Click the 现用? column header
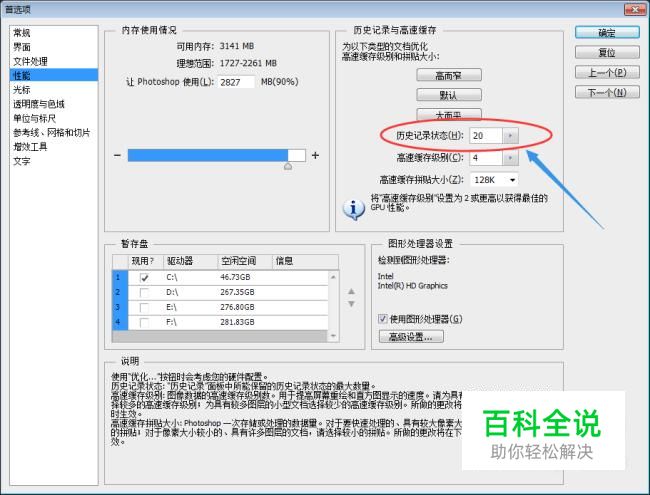Image resolution: width=650 pixels, height=495 pixels. (x=146, y=261)
